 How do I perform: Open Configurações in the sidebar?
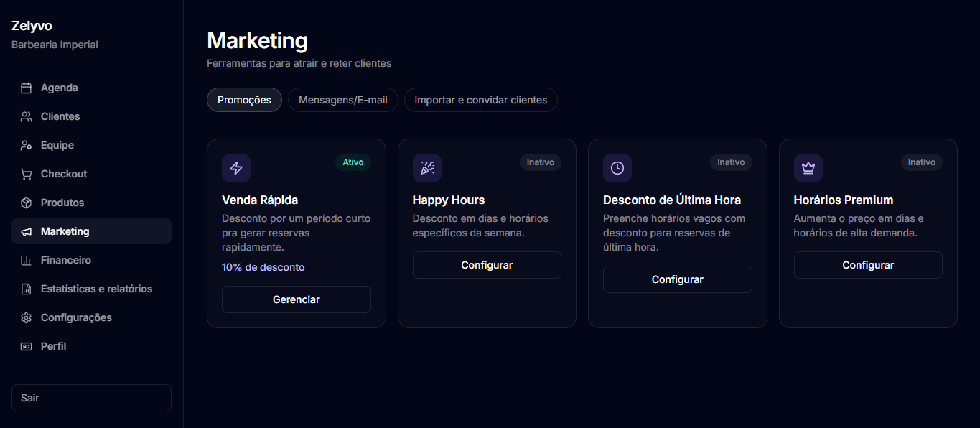(x=91, y=317)
